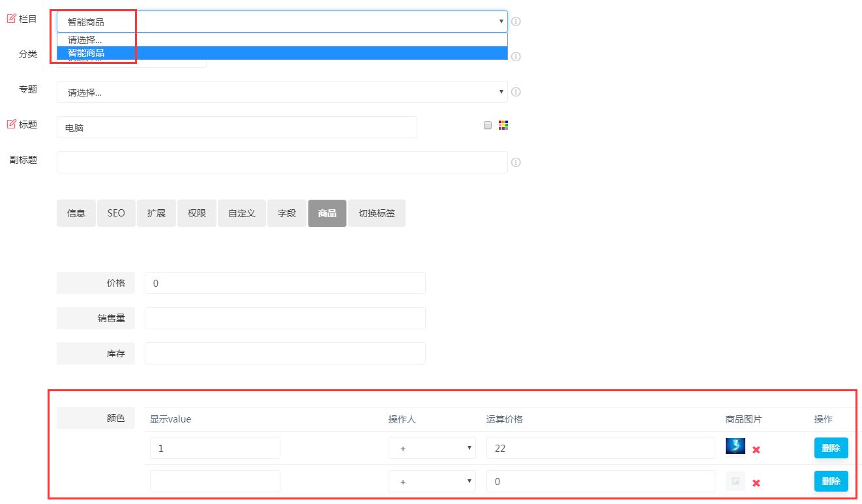Viewport: 862px width, 504px height.
Task: Click the info icon beside 副标题 field
Action: click(x=516, y=162)
